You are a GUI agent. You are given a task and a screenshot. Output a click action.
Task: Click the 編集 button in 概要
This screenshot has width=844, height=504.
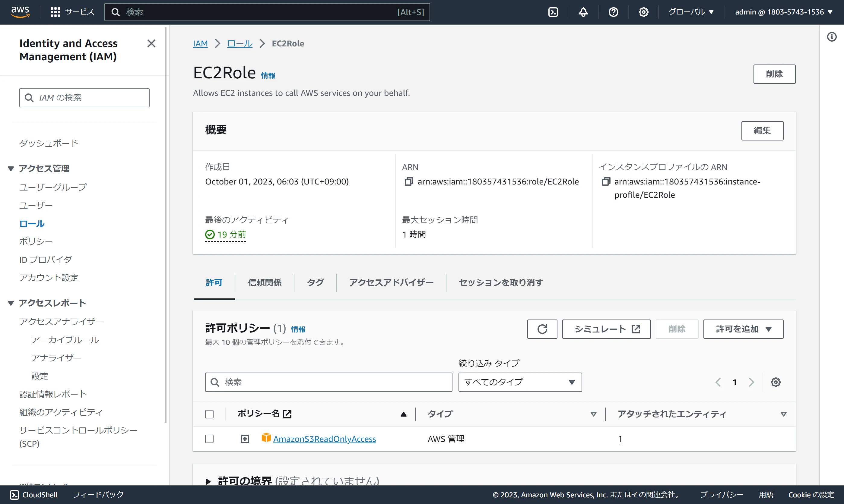coord(763,131)
